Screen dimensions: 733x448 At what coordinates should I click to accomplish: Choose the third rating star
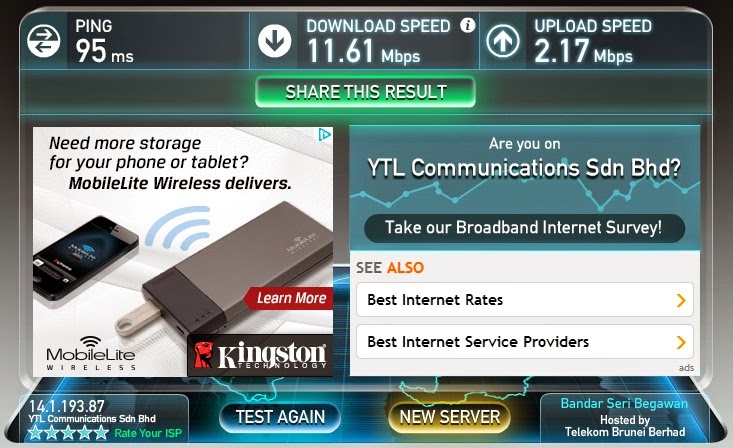pyautogui.click(x=68, y=433)
